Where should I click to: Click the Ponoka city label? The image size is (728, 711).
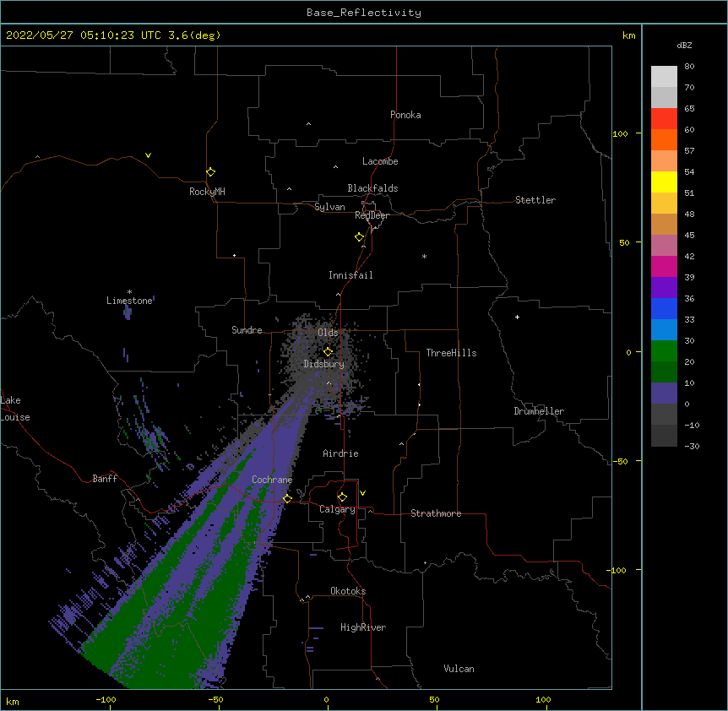[x=405, y=115]
